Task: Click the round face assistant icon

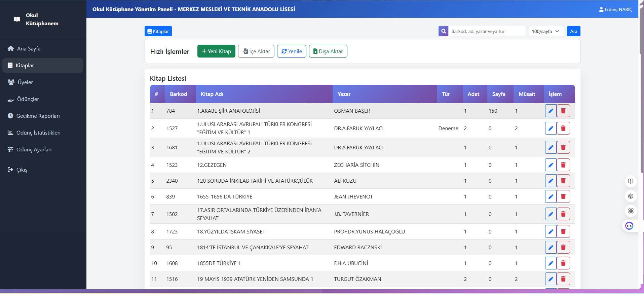Action: (x=629, y=226)
